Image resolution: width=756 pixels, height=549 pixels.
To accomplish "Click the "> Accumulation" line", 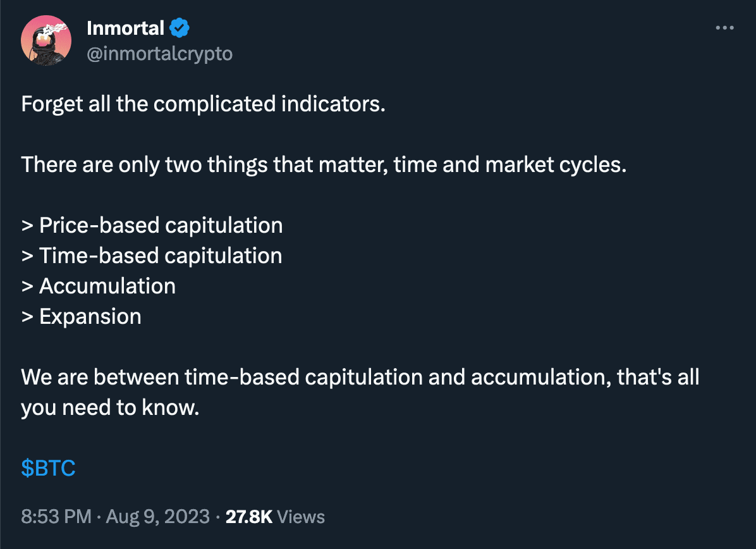I will pos(99,286).
